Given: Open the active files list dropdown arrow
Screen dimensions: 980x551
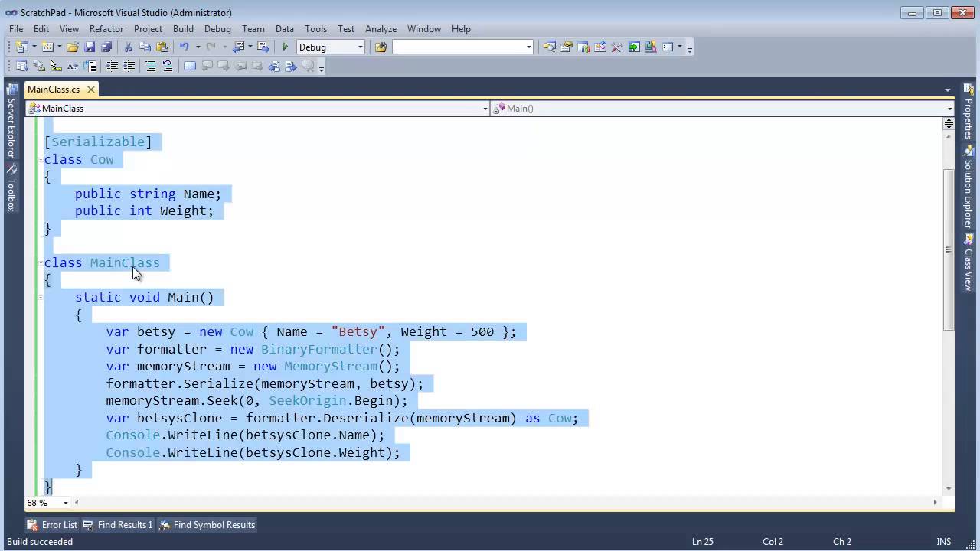Looking at the screenshot, I should coord(948,90).
